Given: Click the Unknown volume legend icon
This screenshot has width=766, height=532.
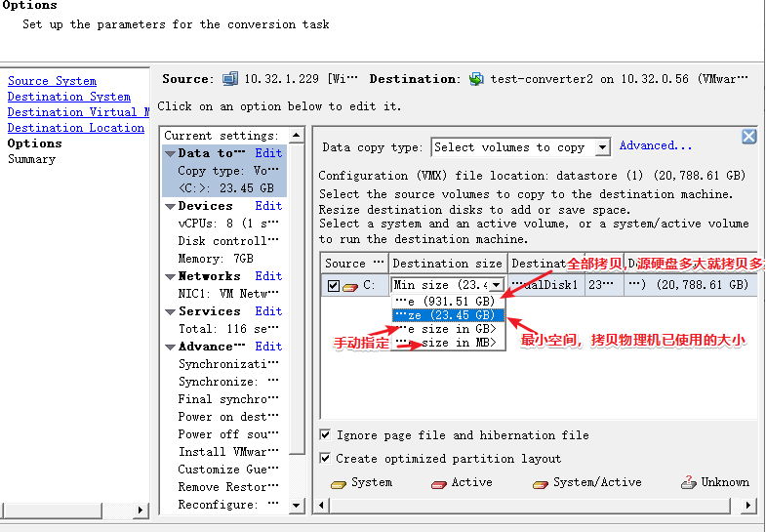Looking at the screenshot, I should click(688, 483).
